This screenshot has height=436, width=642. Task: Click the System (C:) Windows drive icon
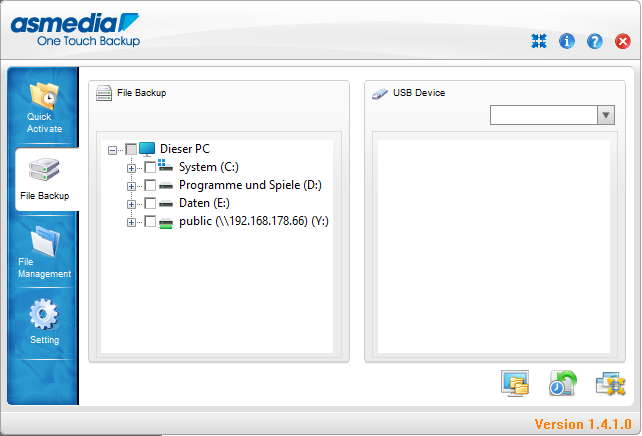click(x=165, y=165)
